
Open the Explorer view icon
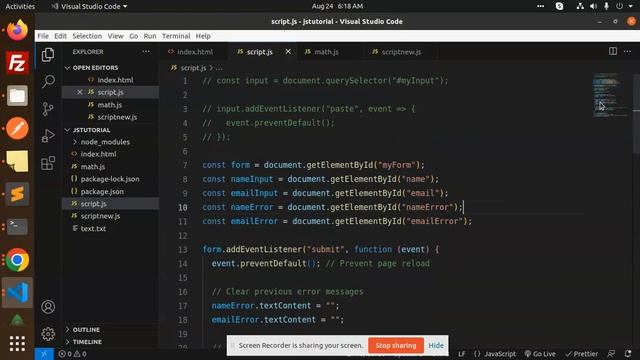pos(48,55)
